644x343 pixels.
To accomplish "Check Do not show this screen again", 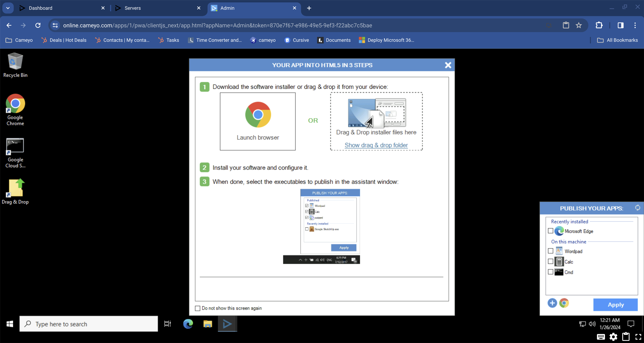I will click(198, 308).
